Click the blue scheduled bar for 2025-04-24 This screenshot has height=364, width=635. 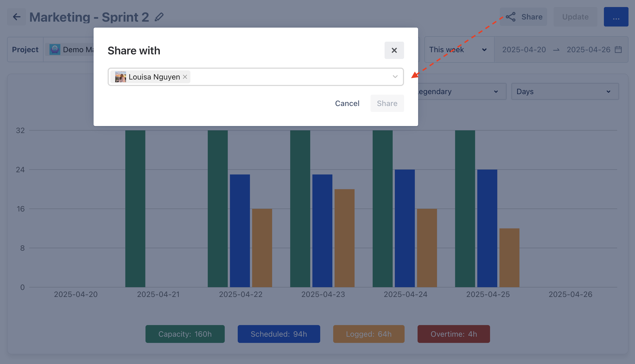pyautogui.click(x=405, y=228)
